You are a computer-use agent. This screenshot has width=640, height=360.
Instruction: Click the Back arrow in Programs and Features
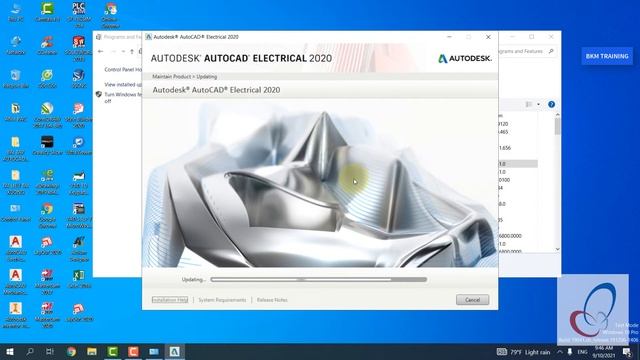[x=100, y=51]
